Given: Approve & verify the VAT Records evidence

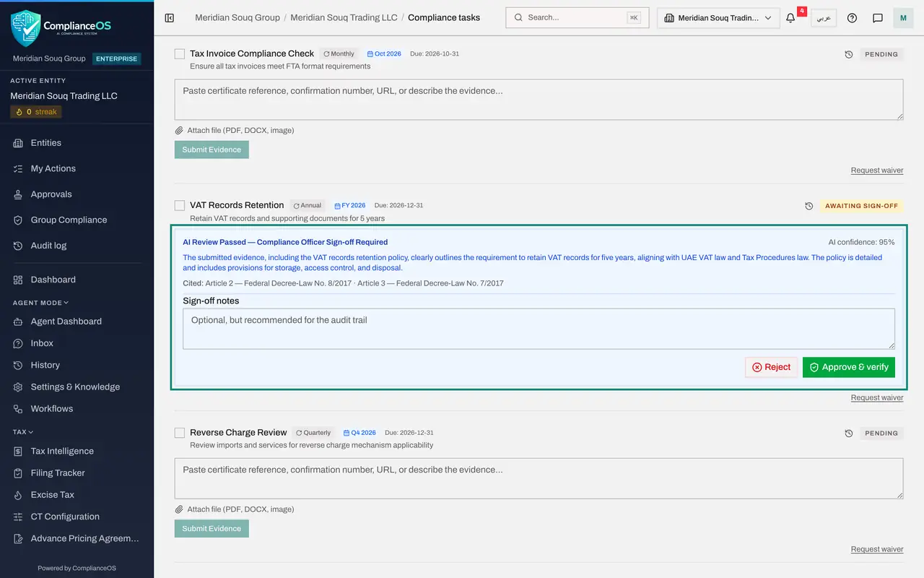Looking at the screenshot, I should (x=849, y=367).
